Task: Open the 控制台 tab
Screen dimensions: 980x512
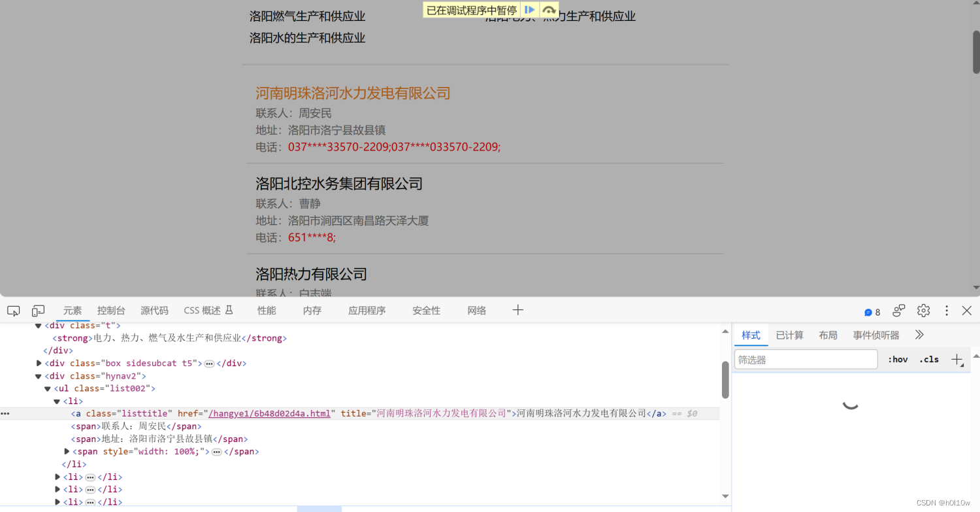Action: (x=111, y=311)
